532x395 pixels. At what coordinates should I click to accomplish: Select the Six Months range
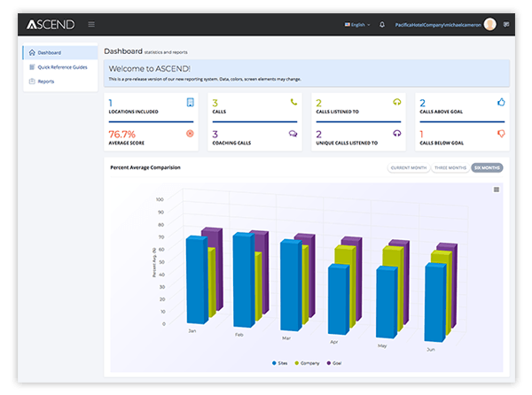click(x=487, y=167)
